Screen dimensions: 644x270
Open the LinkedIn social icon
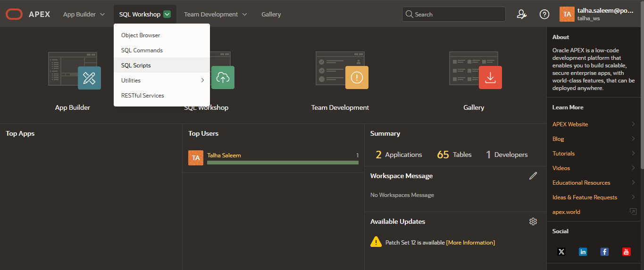click(583, 252)
